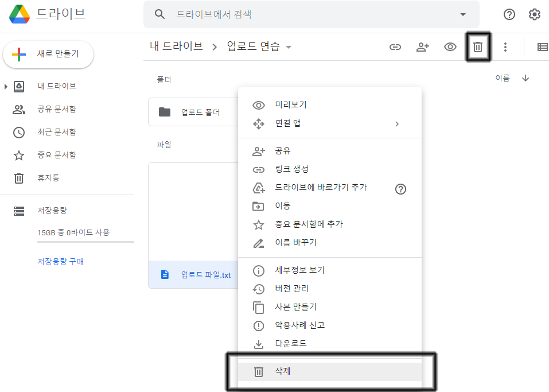Choose 버전 관리 in context menu
The height and width of the screenshot is (392, 549).
click(x=330, y=289)
